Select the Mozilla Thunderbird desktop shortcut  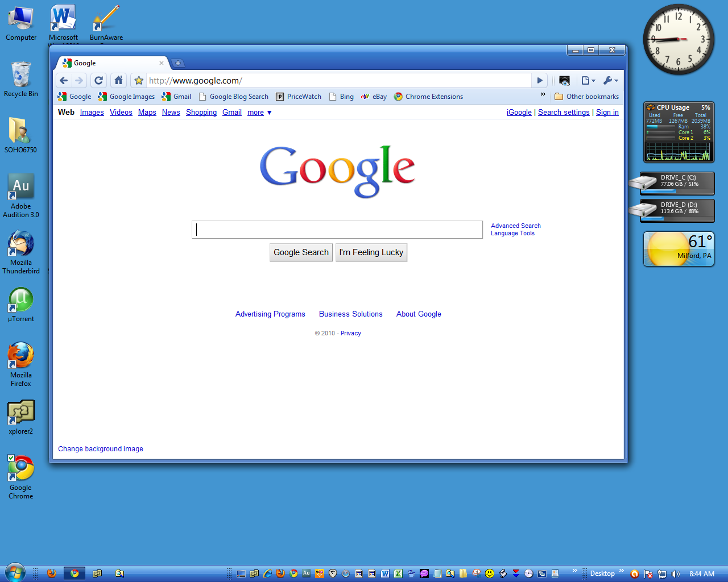(21, 252)
